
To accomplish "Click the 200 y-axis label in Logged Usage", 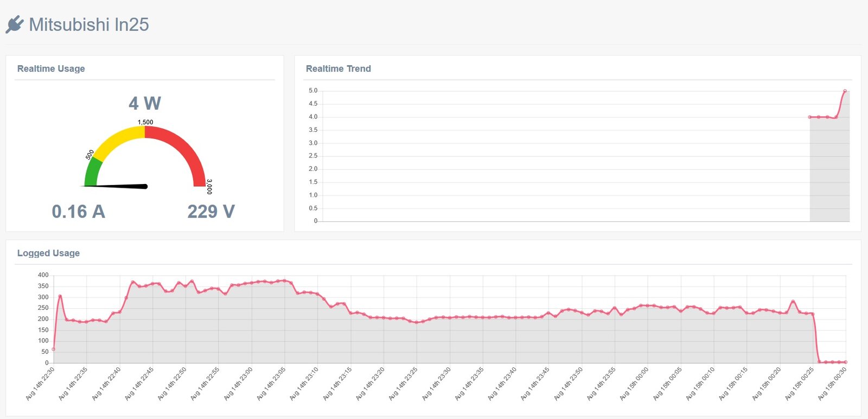I will point(43,319).
